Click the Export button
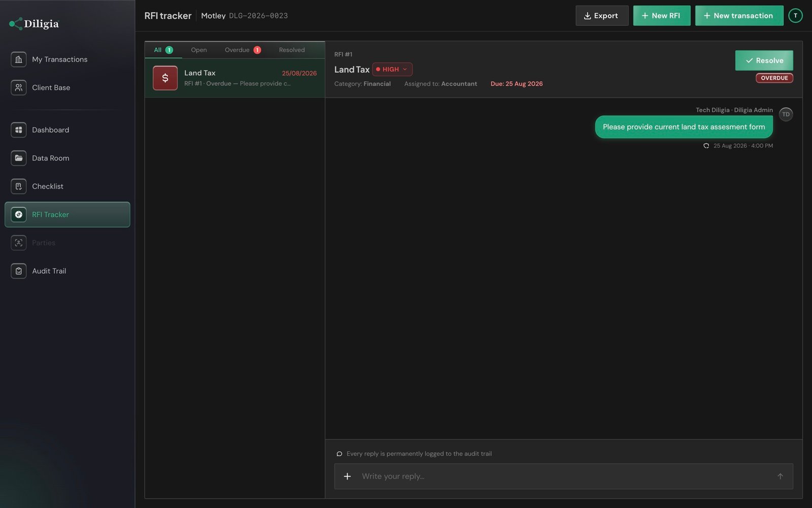The width and height of the screenshot is (812, 508). click(x=602, y=16)
